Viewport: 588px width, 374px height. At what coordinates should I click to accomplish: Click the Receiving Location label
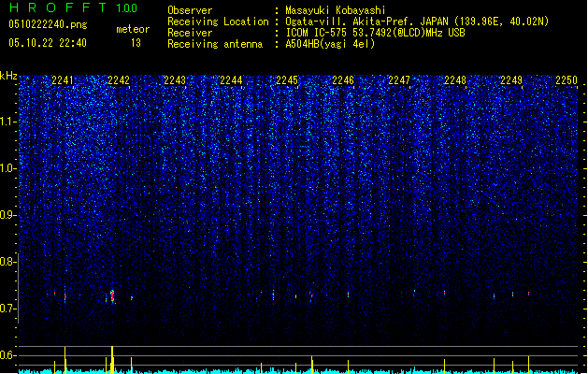[218, 22]
